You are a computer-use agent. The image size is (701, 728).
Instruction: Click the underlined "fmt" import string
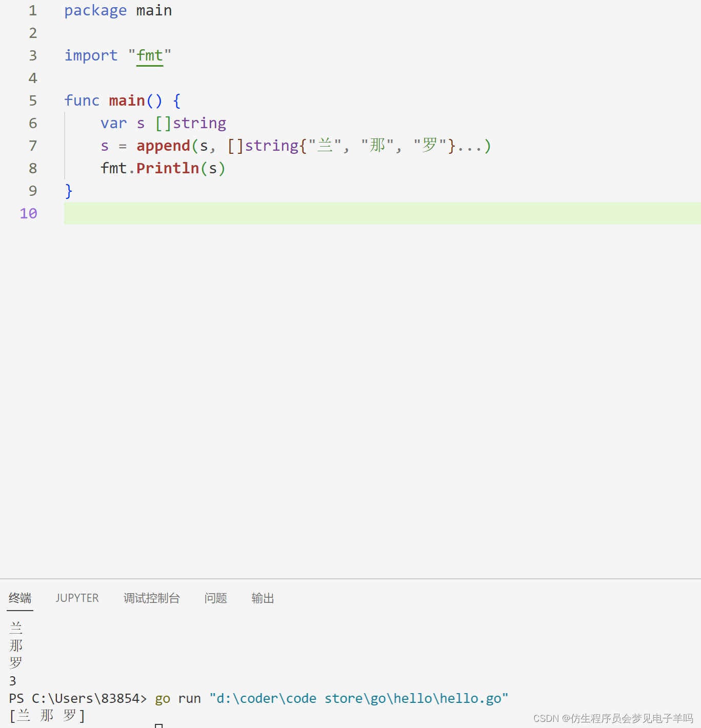[x=150, y=55]
